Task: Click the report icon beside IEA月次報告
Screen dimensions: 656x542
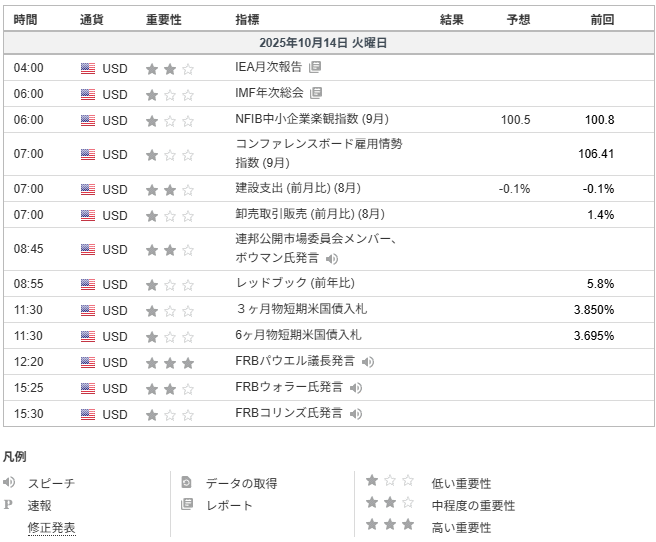Action: (315, 68)
